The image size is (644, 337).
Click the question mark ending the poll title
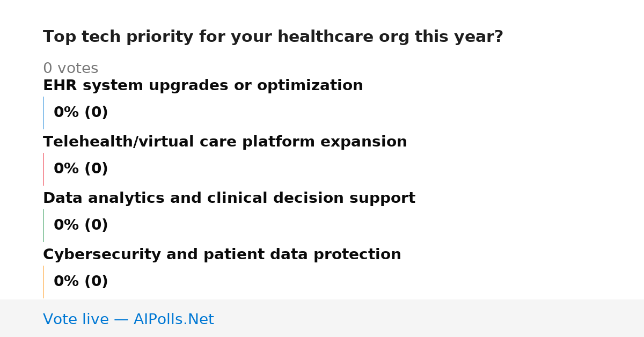tap(499, 37)
